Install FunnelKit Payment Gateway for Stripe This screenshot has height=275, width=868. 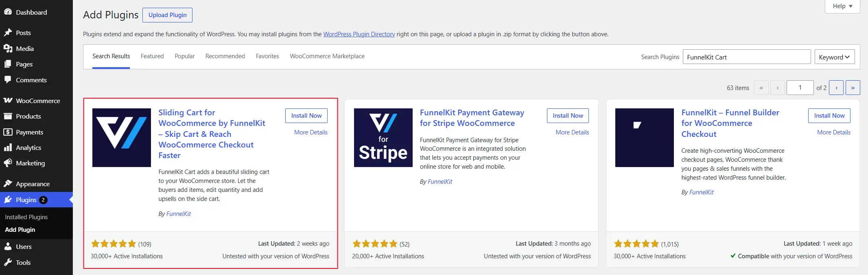coord(568,116)
